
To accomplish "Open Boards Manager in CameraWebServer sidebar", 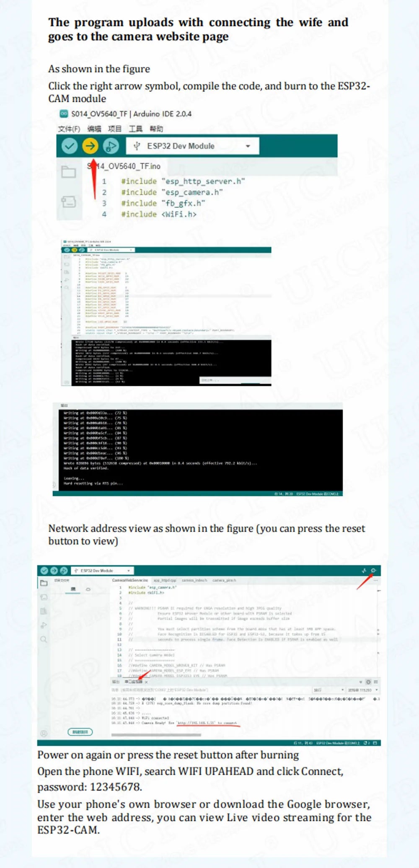I will 44,597.
